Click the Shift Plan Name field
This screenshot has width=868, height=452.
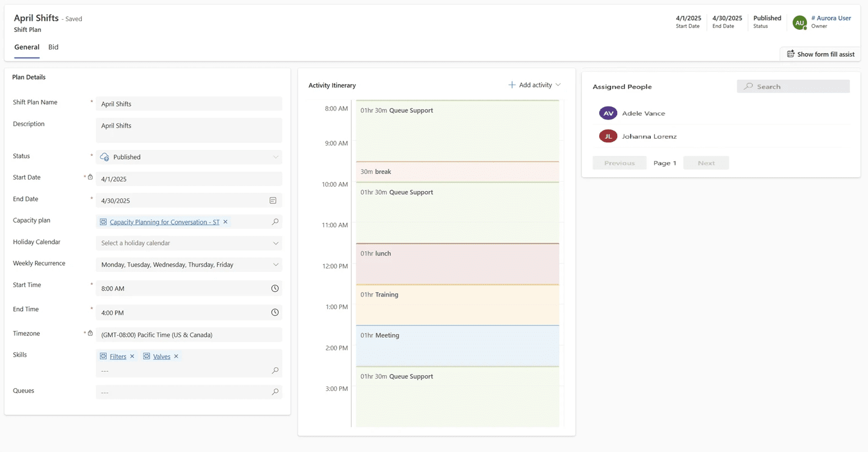click(189, 104)
